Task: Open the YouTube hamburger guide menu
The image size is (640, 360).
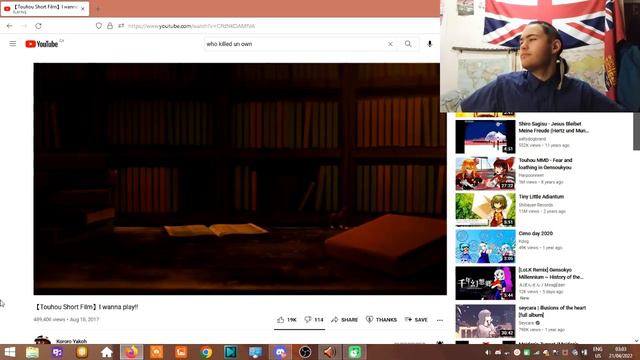Action: (13, 44)
